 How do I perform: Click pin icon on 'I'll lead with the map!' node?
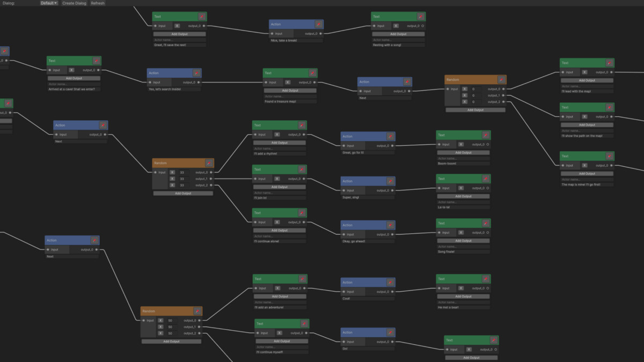(x=610, y=63)
